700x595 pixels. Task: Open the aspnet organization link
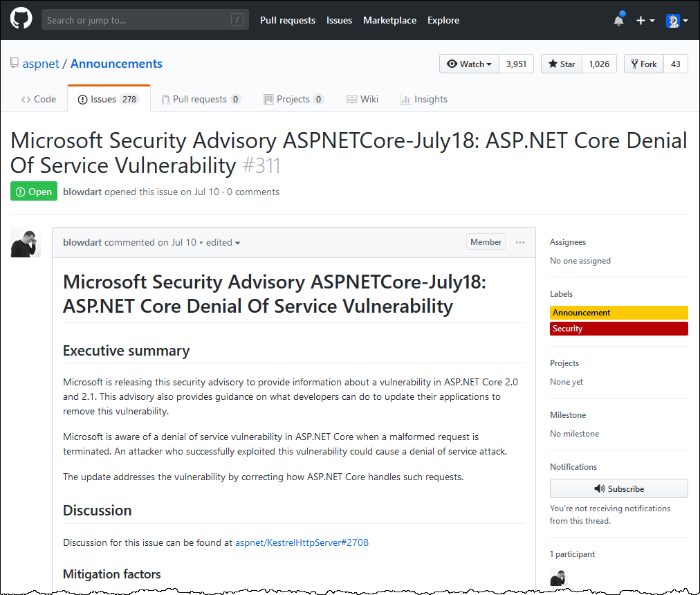[41, 64]
